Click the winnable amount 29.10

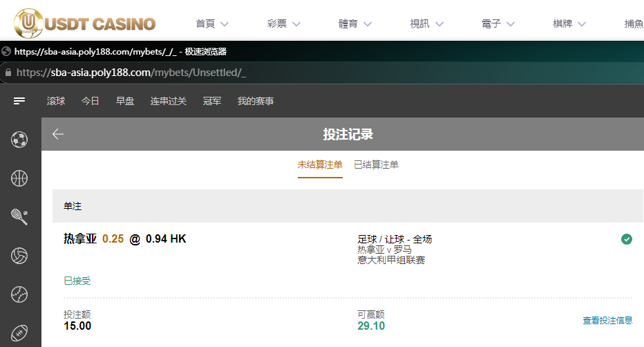tap(371, 326)
